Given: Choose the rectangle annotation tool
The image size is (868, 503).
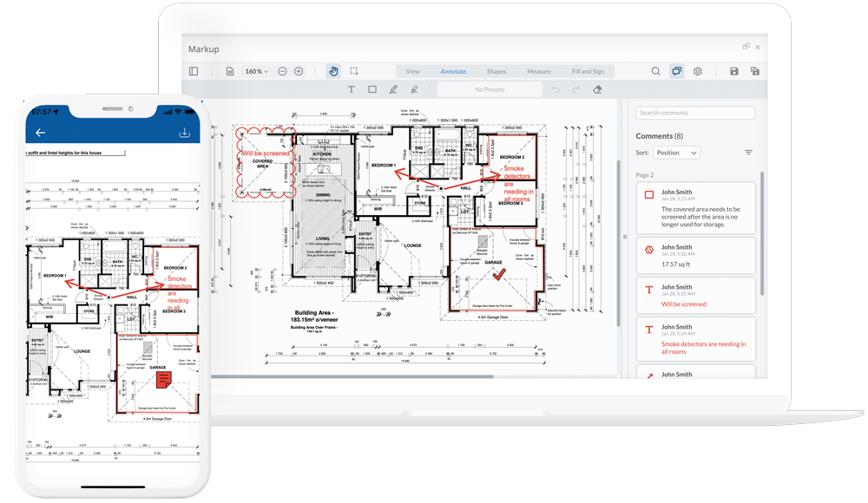Looking at the screenshot, I should pos(372,89).
